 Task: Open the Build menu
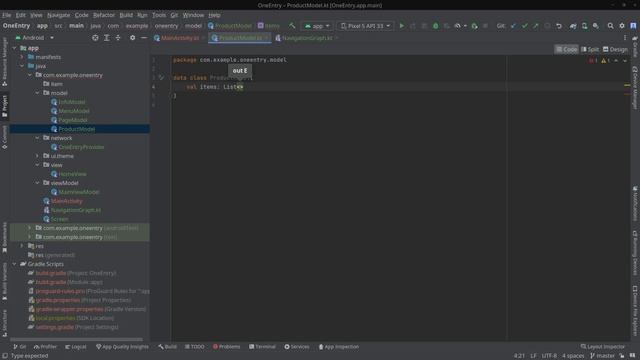click(x=126, y=15)
